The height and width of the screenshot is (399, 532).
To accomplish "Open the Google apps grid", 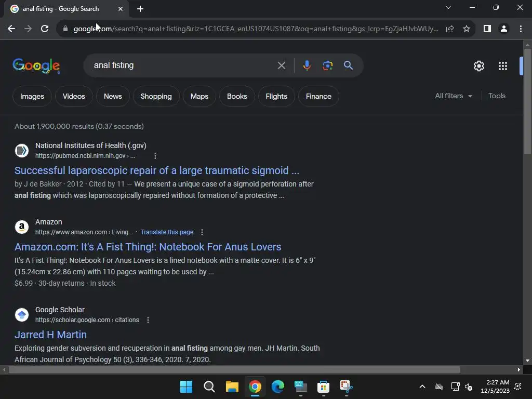I will [503, 66].
